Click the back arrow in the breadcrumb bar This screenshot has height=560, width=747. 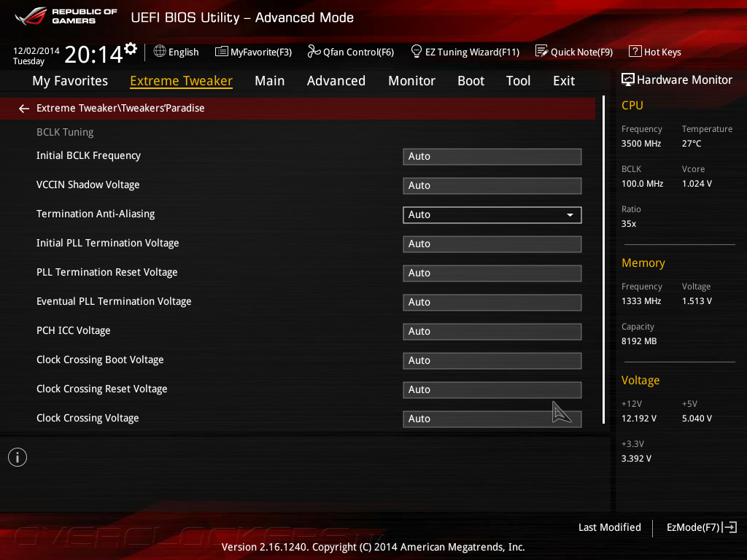[x=24, y=109]
